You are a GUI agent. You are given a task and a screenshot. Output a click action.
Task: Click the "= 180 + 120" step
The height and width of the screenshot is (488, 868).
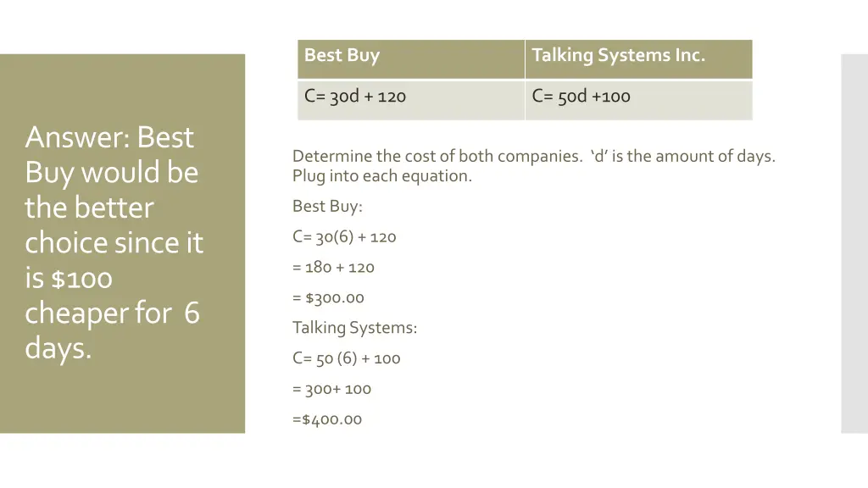333,268
